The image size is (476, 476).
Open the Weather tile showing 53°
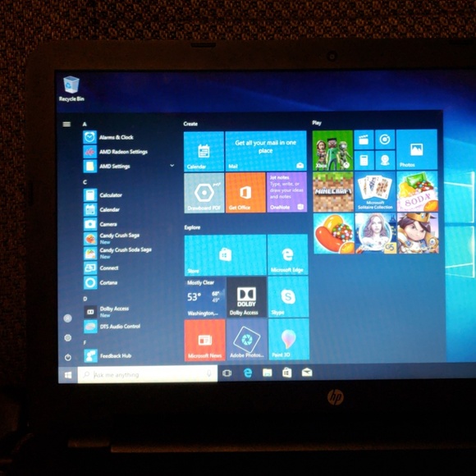(205, 297)
